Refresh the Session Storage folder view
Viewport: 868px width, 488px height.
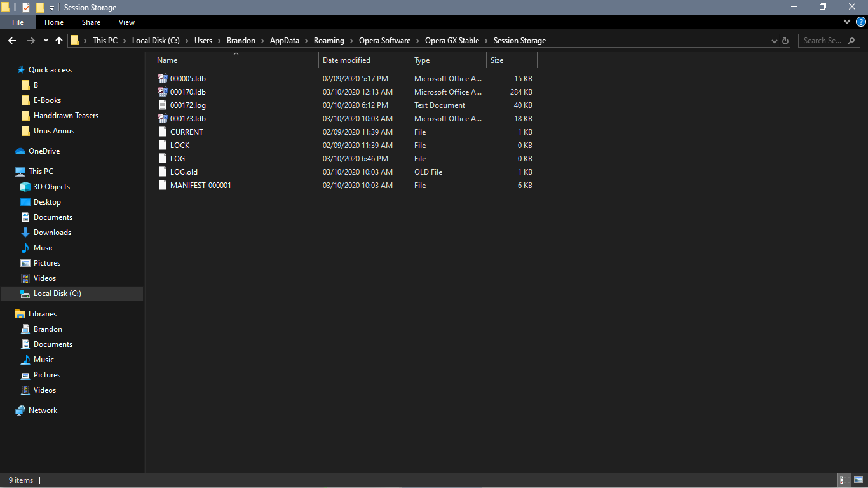tap(785, 41)
